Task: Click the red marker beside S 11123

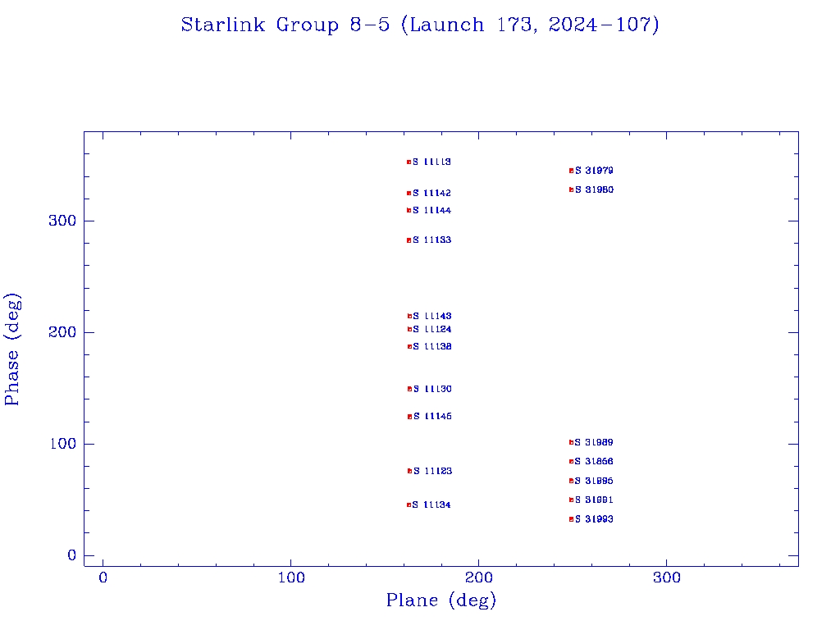Action: pyautogui.click(x=409, y=472)
